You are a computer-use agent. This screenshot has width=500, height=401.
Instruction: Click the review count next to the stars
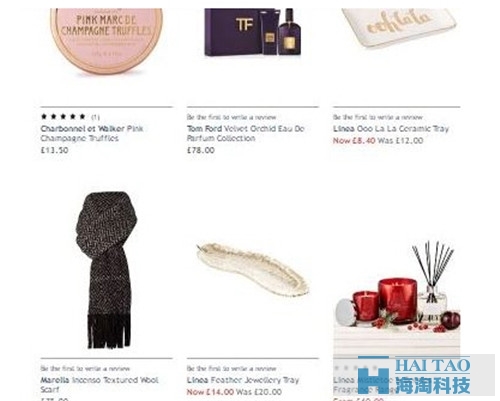(95, 117)
